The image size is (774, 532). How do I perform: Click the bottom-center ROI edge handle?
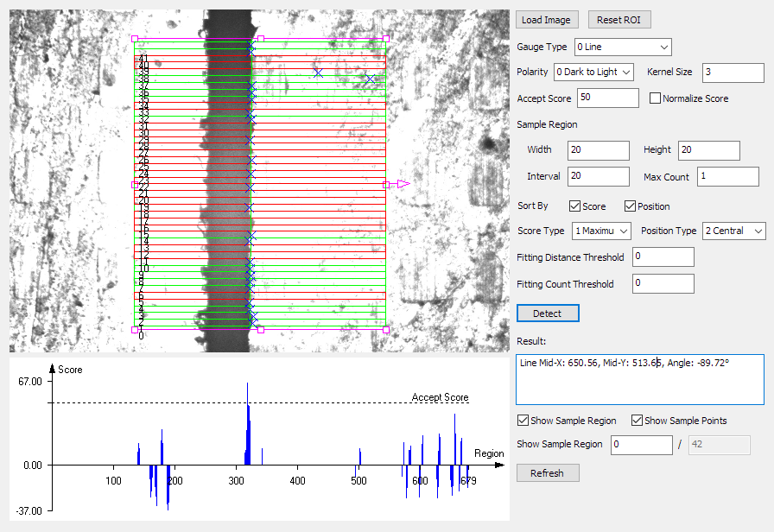coord(261,330)
